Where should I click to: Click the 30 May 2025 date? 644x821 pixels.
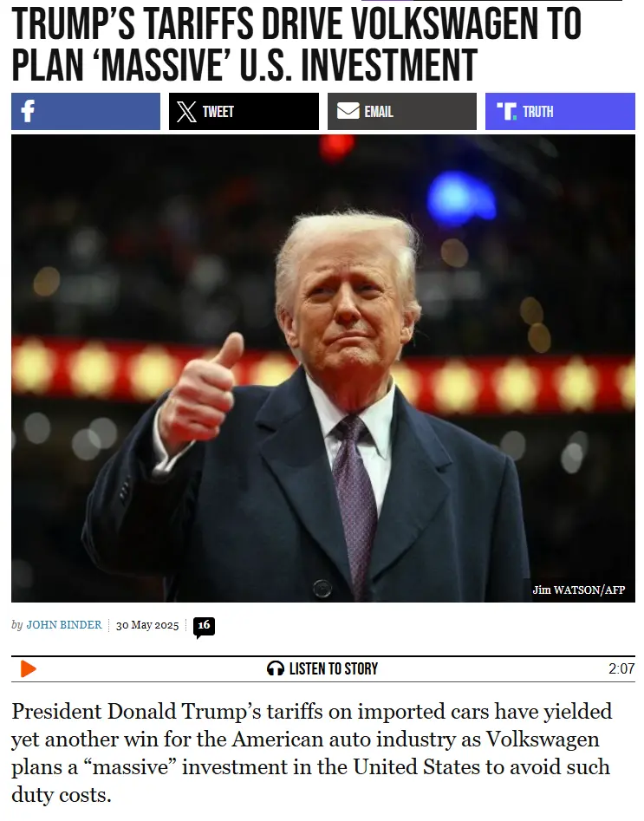147,625
